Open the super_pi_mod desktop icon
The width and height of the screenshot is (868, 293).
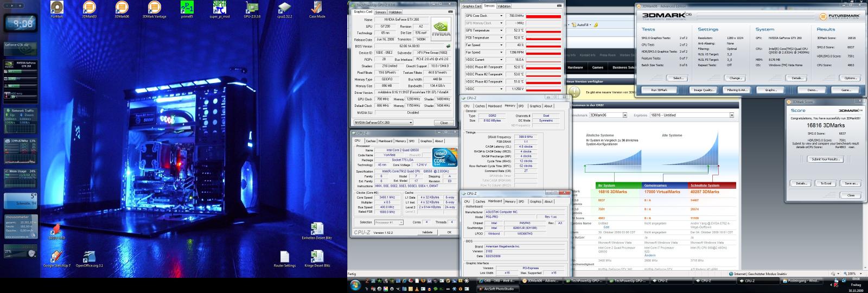[x=220, y=9]
